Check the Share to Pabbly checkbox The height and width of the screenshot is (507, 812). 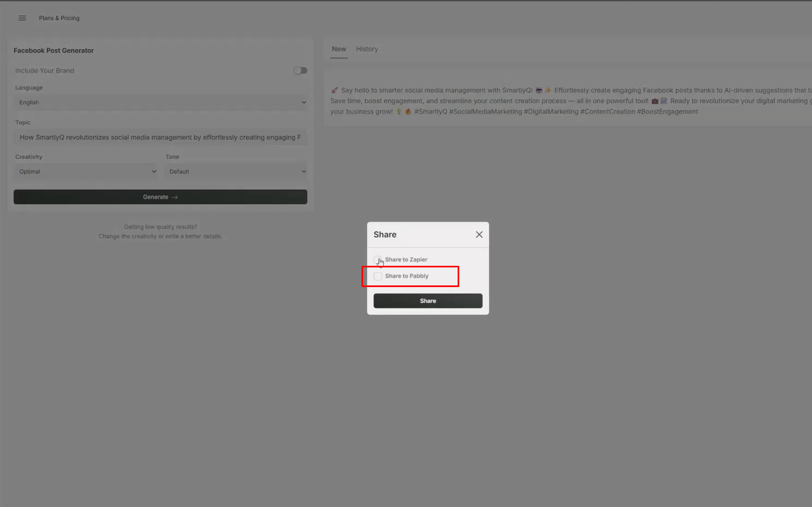click(x=378, y=276)
